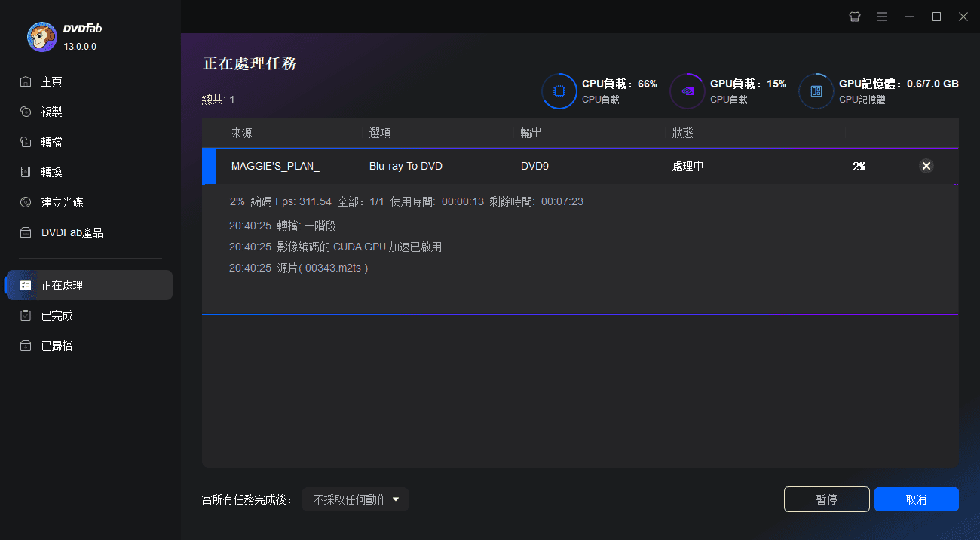This screenshot has width=980, height=540.
Task: Click the clipboard icon beside 已完成
Action: point(26,315)
